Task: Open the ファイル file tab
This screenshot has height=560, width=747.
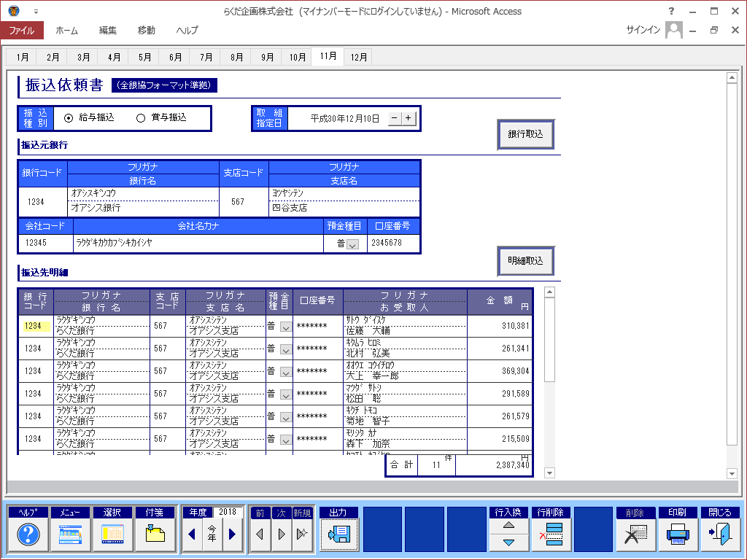Action: (22, 31)
